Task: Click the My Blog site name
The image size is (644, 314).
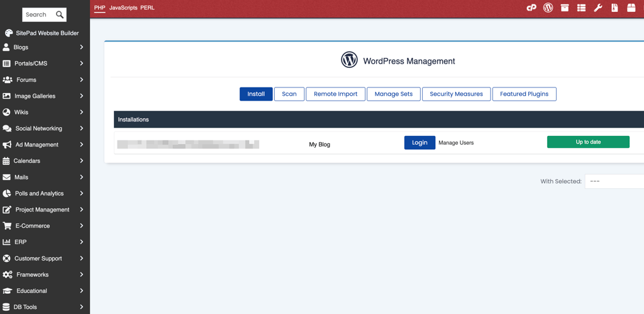Action: 319,145
